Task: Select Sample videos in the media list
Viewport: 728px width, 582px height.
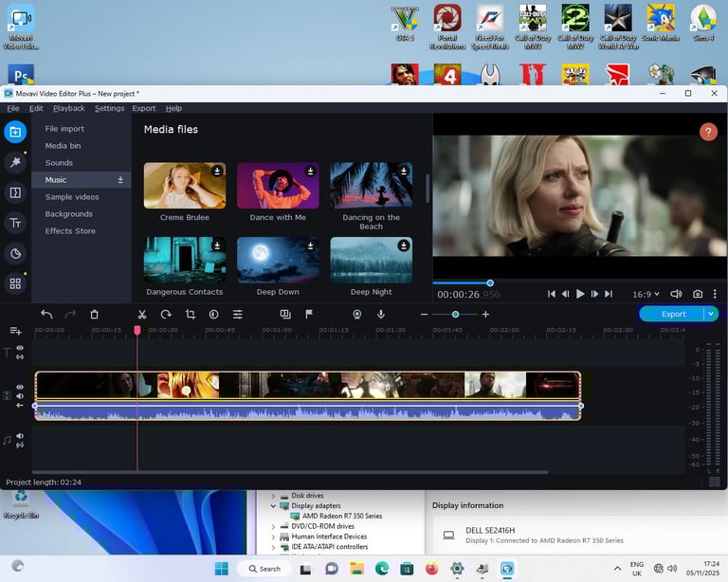Action: pos(72,197)
